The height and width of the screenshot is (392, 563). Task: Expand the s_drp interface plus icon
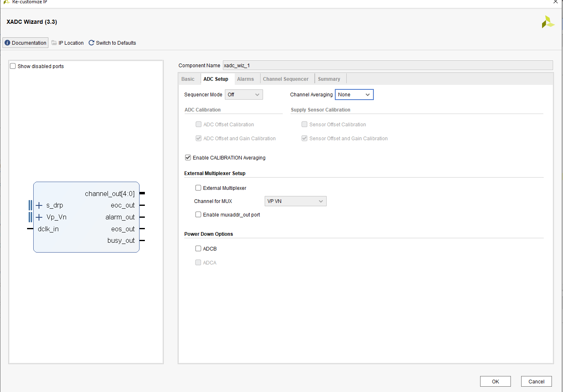[x=39, y=205]
